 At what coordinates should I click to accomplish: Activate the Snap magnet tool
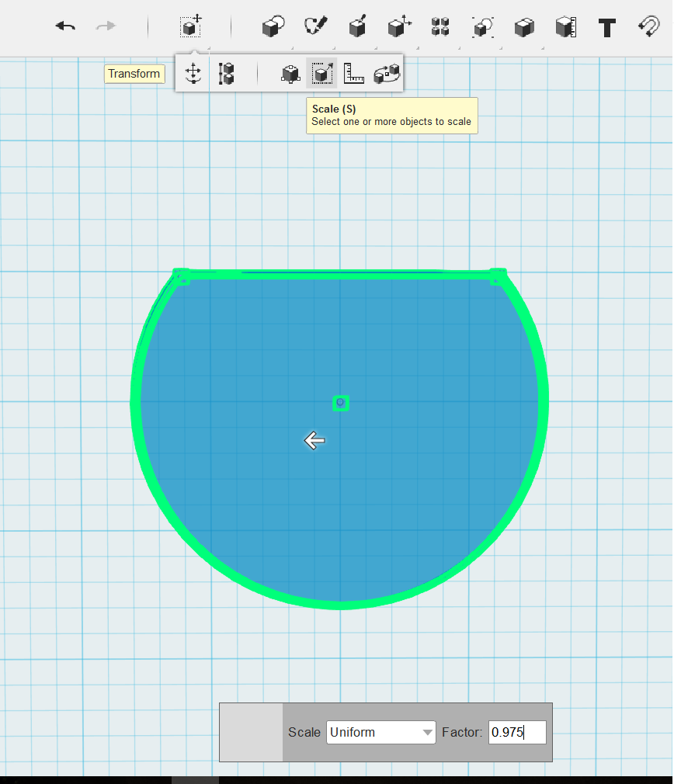648,26
